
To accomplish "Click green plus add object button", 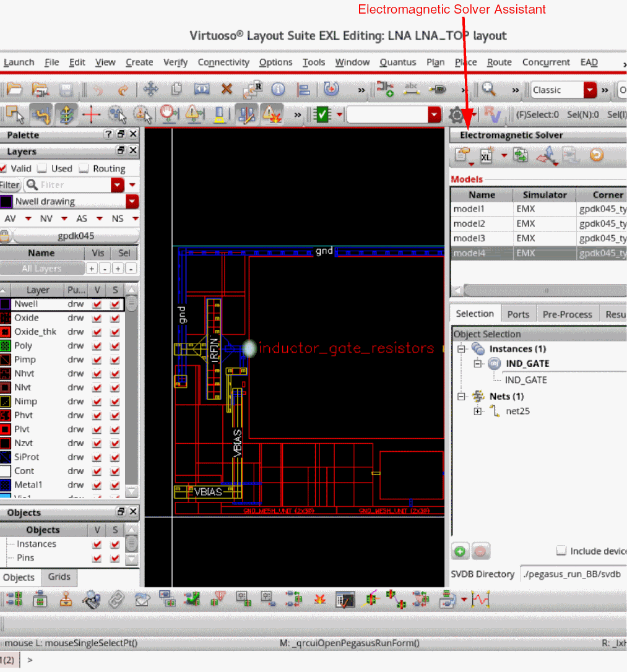I will (460, 551).
